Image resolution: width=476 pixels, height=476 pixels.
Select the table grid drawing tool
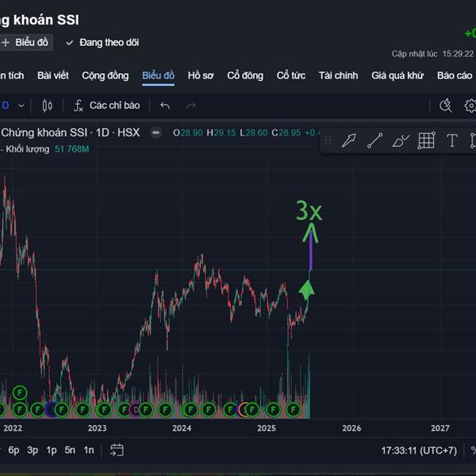click(427, 140)
